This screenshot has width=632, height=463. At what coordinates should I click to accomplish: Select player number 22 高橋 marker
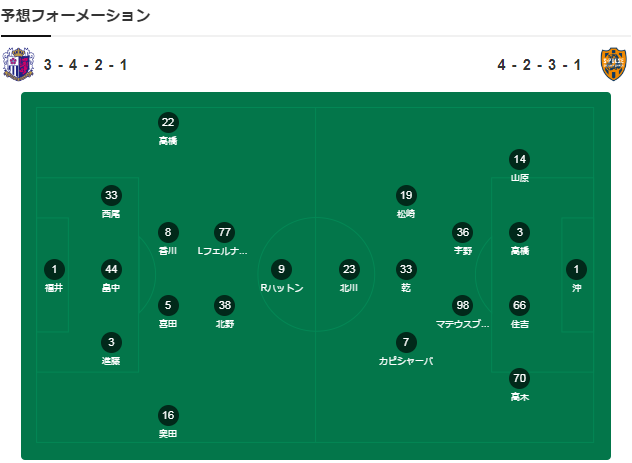[x=168, y=122]
